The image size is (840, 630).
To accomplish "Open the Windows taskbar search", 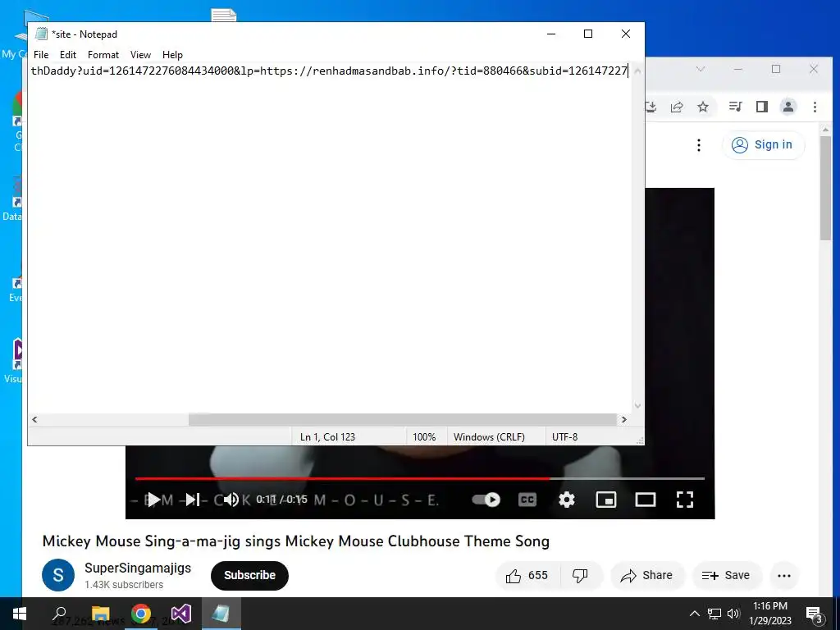I will click(x=60, y=614).
